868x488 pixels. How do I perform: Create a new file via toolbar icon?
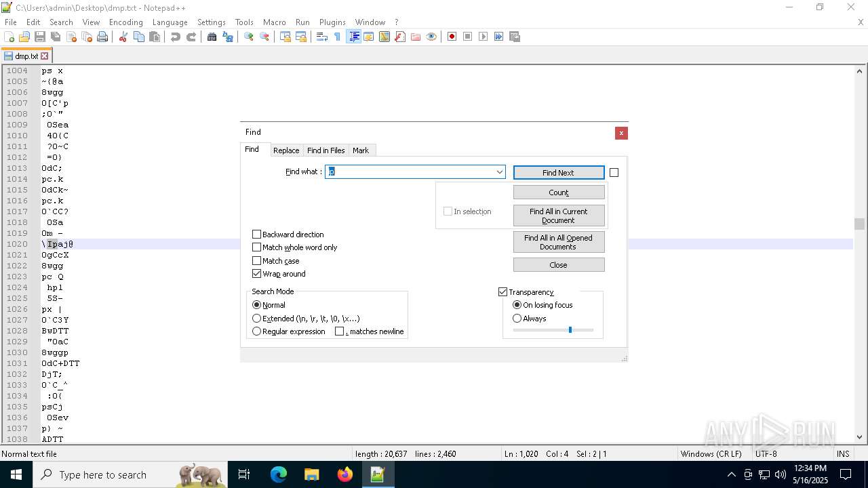(9, 37)
